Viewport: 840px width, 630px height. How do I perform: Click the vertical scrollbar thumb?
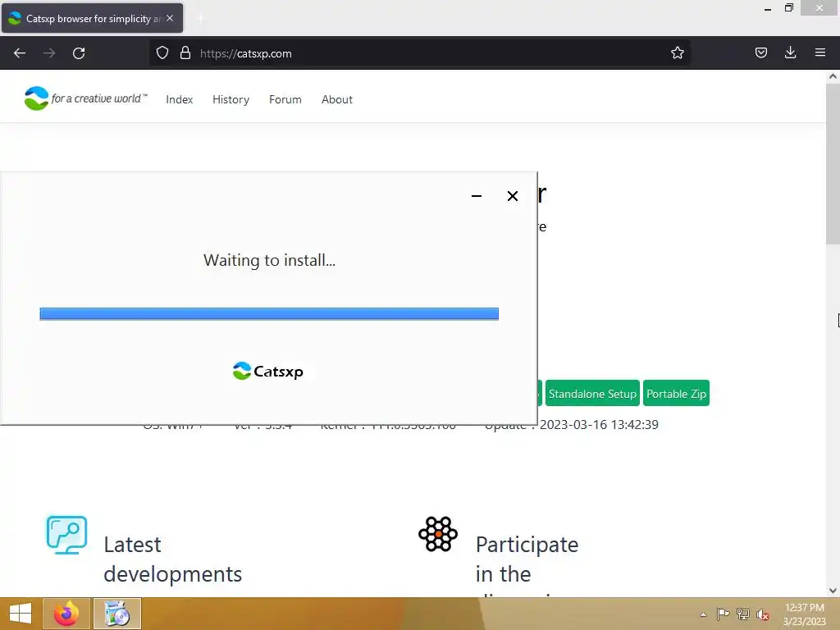pyautogui.click(x=833, y=163)
